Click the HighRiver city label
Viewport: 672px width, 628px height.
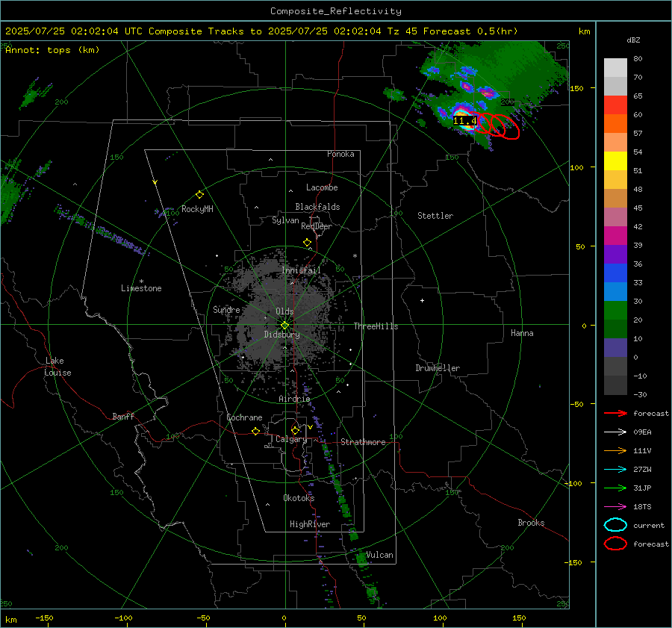tap(310, 524)
